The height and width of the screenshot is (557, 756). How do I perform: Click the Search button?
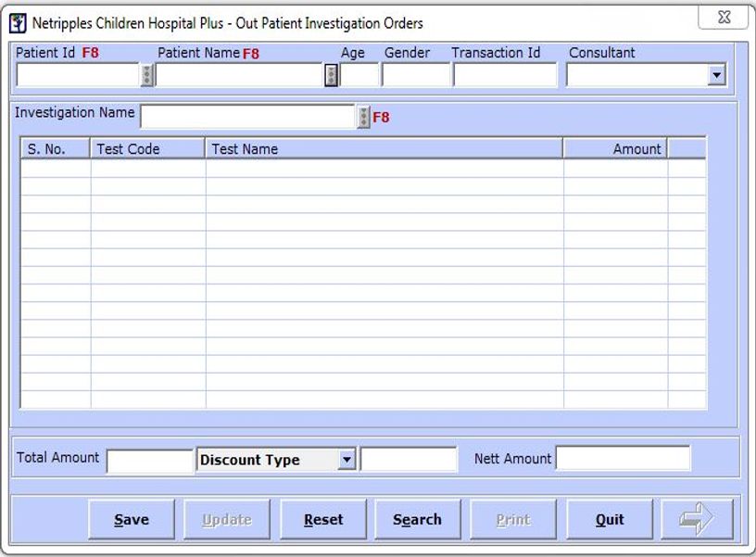(418, 519)
